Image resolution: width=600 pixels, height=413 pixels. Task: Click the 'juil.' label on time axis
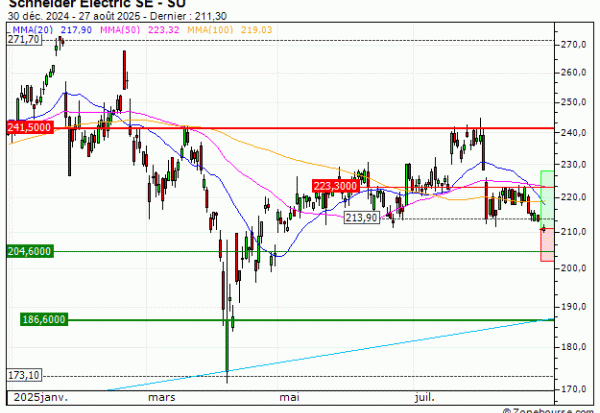point(426,396)
